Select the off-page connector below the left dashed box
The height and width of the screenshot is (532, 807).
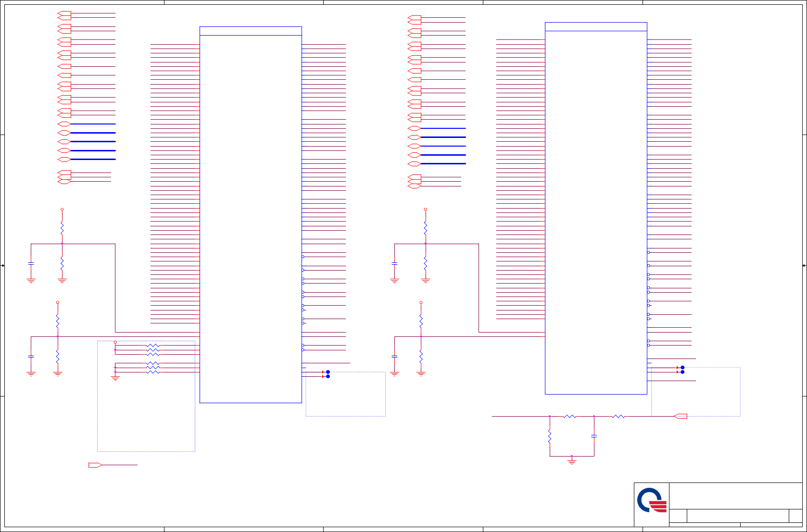pos(95,465)
